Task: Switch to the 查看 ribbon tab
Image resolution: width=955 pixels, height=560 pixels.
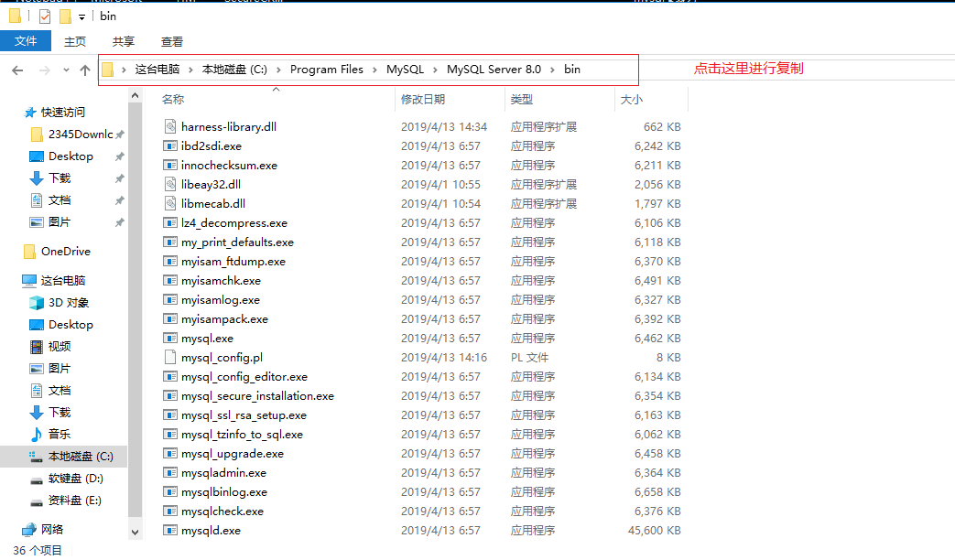Action: (x=172, y=41)
